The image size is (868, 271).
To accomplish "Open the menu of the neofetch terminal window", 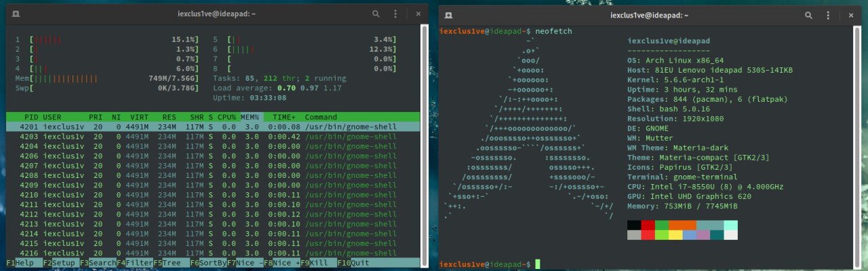I will coord(827,14).
